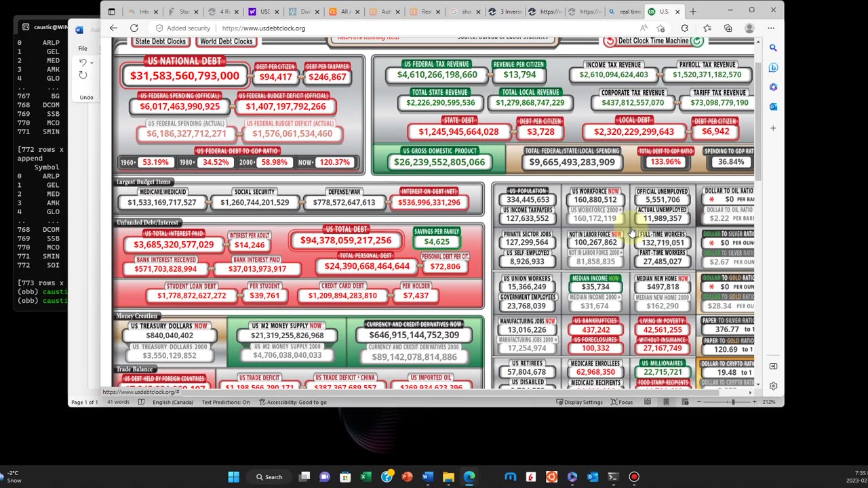Open Display Settings in Word status bar
Image resolution: width=868 pixels, height=488 pixels.
tap(579, 402)
